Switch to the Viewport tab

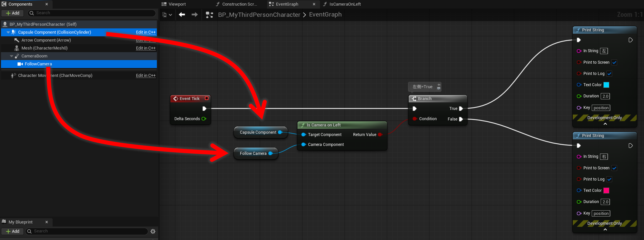(x=177, y=4)
